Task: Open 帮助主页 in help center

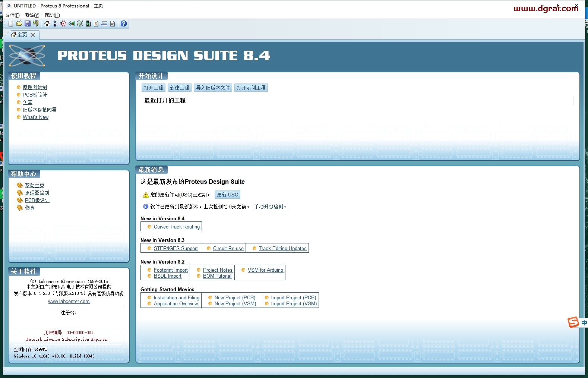Action: (x=35, y=185)
